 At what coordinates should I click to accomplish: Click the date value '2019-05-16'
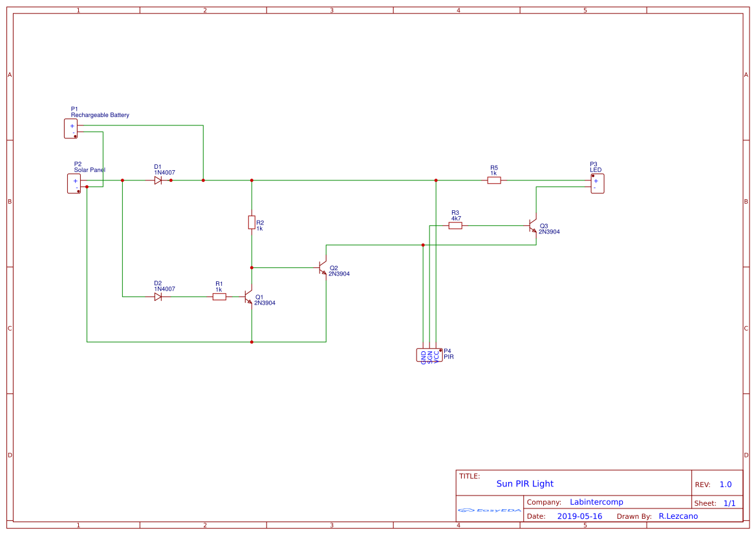579,516
